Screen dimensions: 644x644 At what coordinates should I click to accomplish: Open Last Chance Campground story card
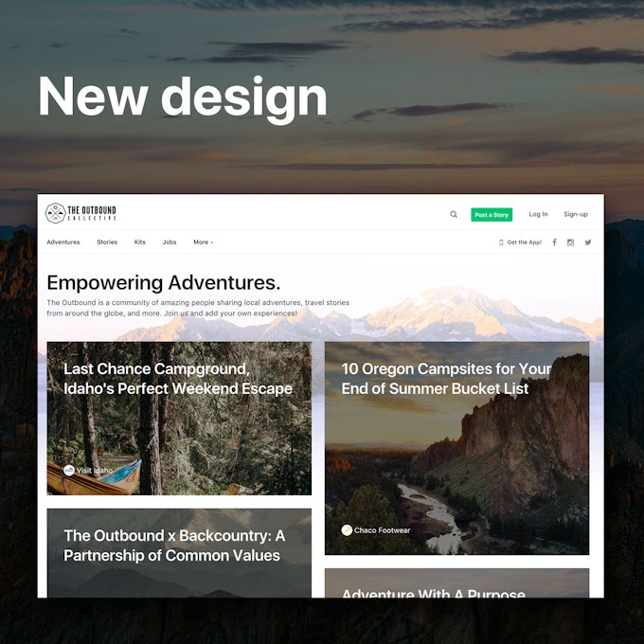(179, 418)
